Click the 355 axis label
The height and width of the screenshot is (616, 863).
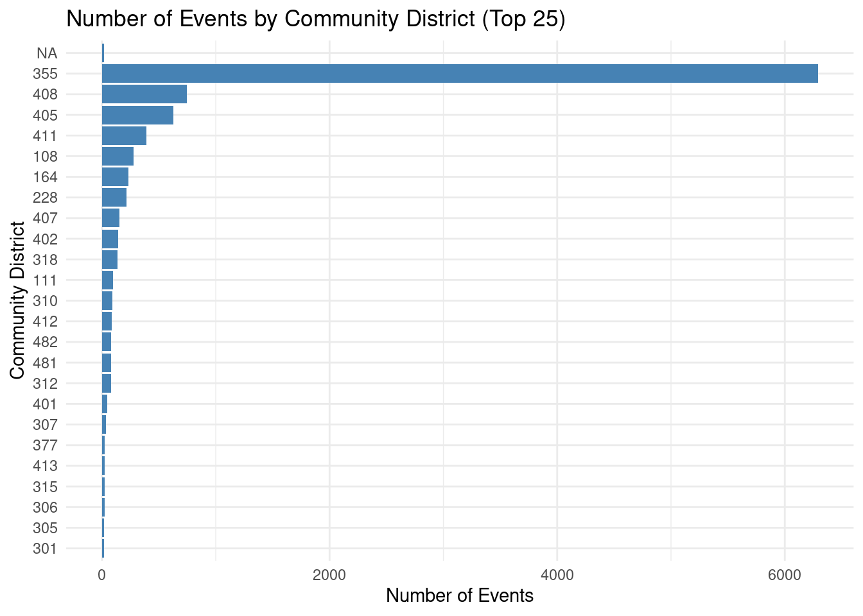coord(45,73)
